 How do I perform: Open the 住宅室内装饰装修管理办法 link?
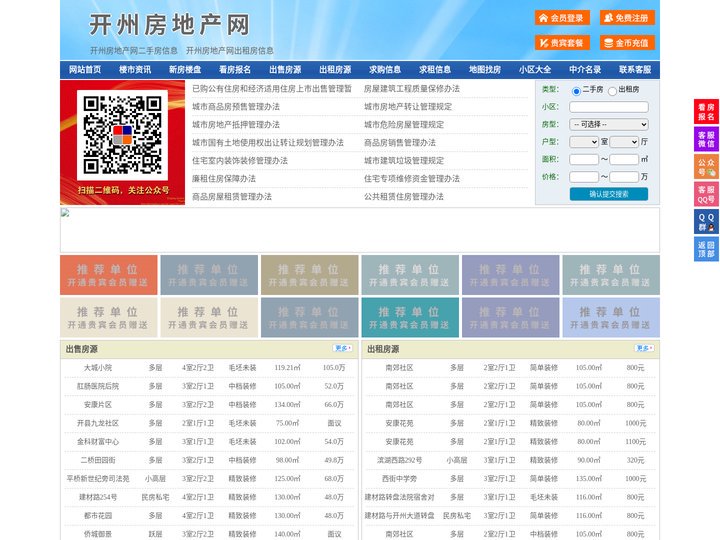(240, 160)
